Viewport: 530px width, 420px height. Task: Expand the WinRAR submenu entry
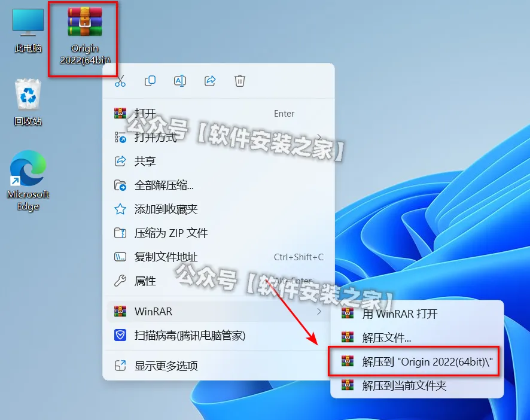pos(219,311)
